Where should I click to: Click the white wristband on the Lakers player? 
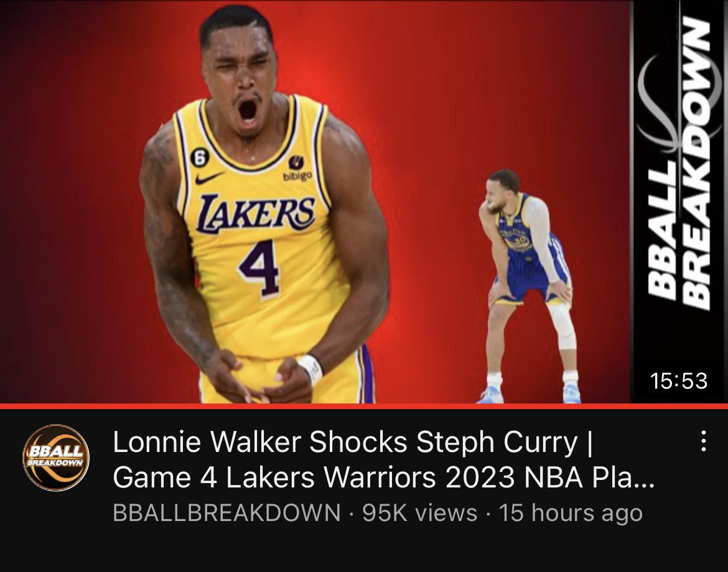tap(311, 369)
